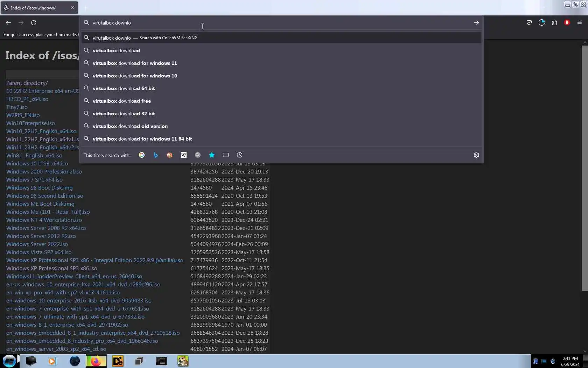The width and height of the screenshot is (588, 368).
Task: Open the stacked windows taskbar icon
Action: tap(139, 361)
